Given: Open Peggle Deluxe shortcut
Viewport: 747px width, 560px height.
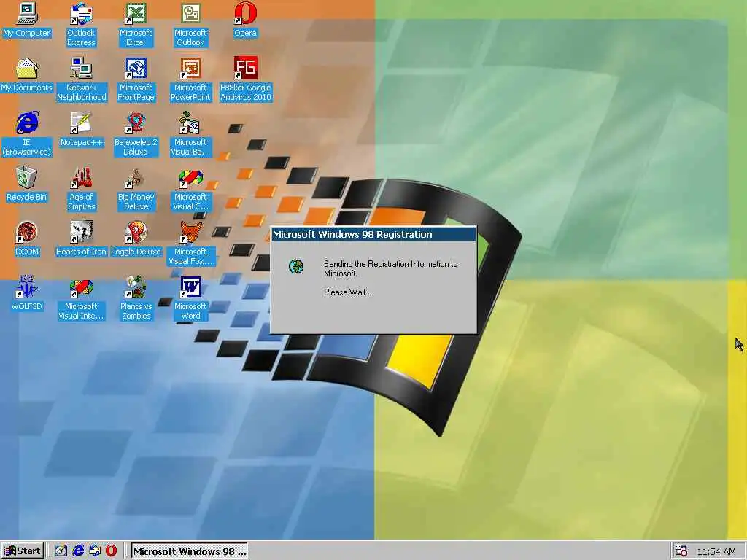Looking at the screenshot, I should pos(136,239).
